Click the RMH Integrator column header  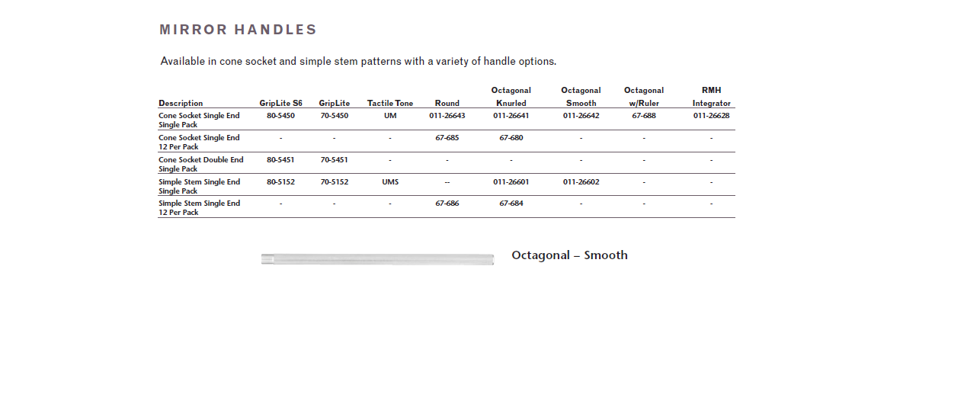(x=711, y=97)
